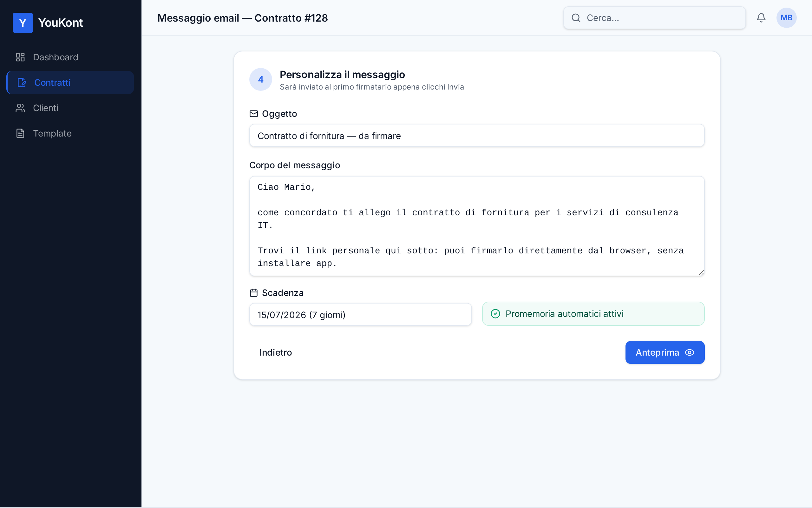Click the YouKont logo icon
812x508 pixels.
tap(23, 23)
